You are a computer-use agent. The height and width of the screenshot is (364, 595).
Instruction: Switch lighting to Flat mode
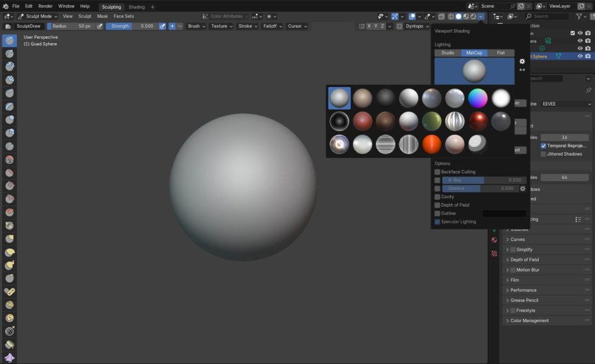pyautogui.click(x=501, y=53)
